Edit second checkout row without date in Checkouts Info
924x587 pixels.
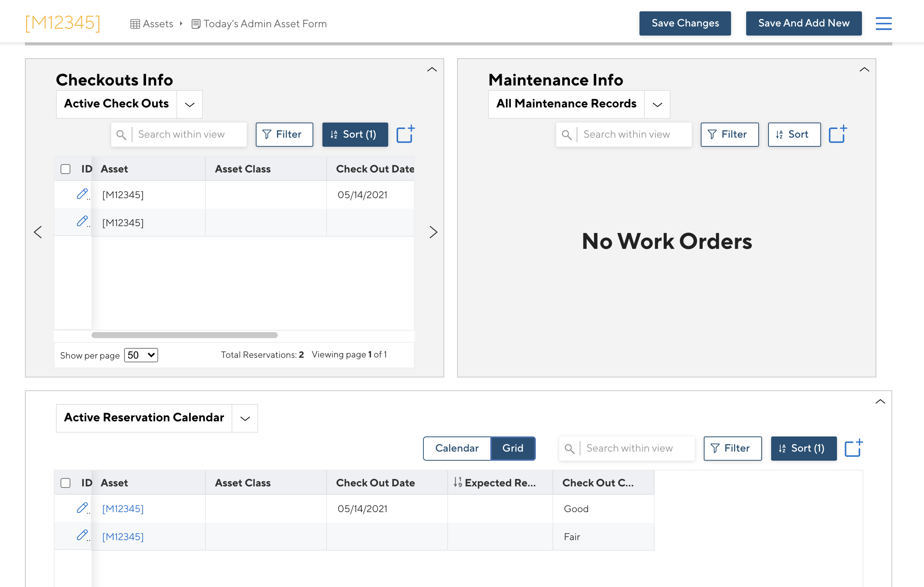[x=82, y=222]
